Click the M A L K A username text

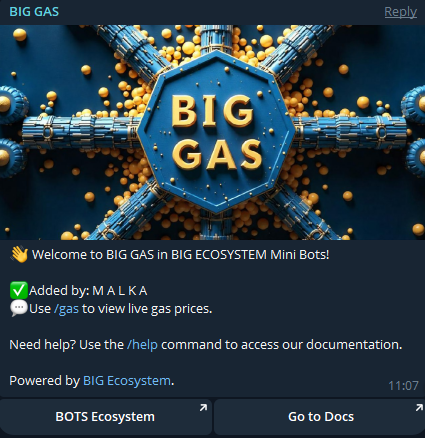(120, 291)
